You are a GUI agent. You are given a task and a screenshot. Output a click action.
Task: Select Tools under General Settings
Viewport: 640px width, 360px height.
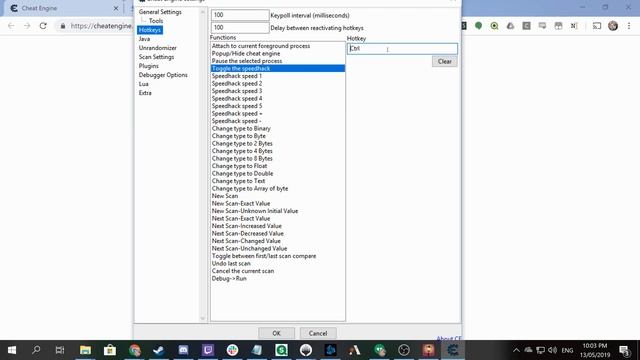(156, 21)
